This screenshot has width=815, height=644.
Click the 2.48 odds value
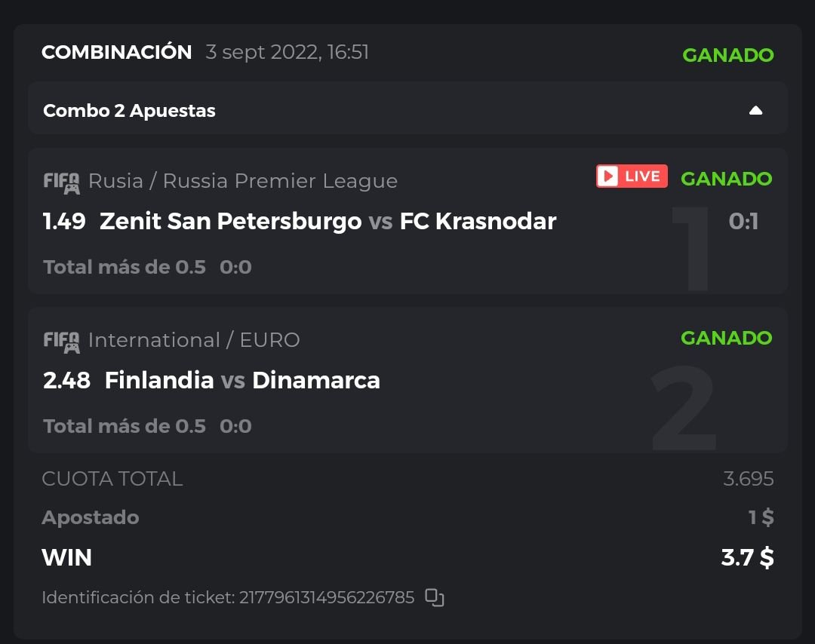(x=66, y=380)
